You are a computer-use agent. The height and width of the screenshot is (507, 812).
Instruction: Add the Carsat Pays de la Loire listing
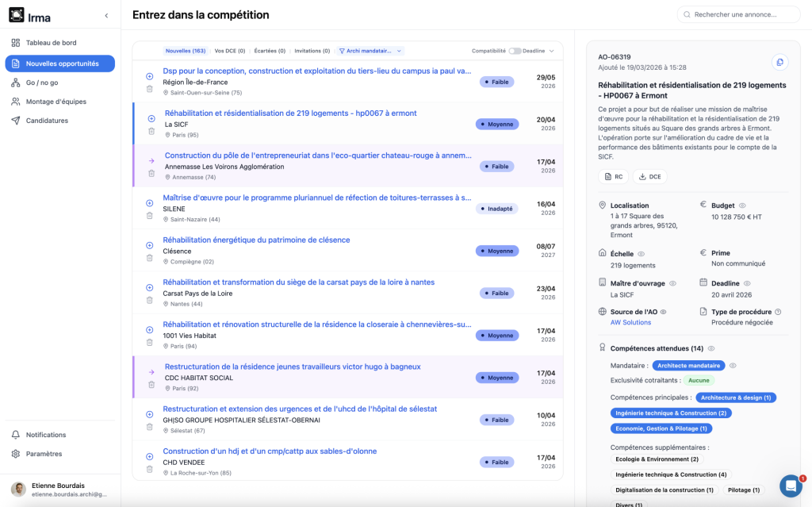click(150, 288)
